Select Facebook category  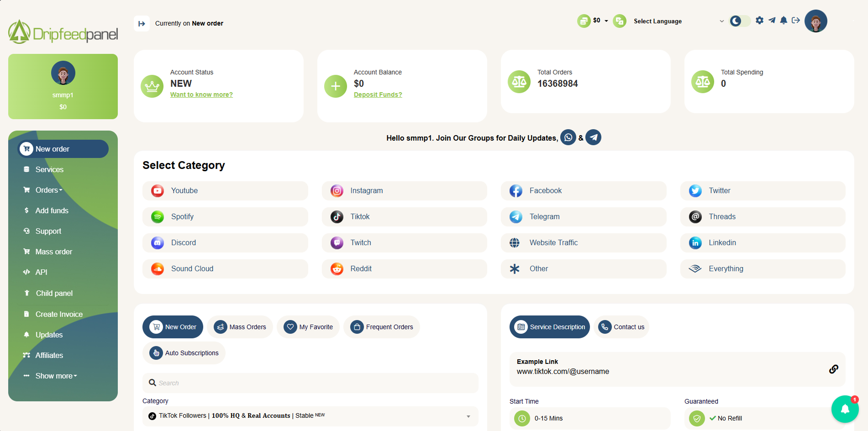tap(584, 191)
